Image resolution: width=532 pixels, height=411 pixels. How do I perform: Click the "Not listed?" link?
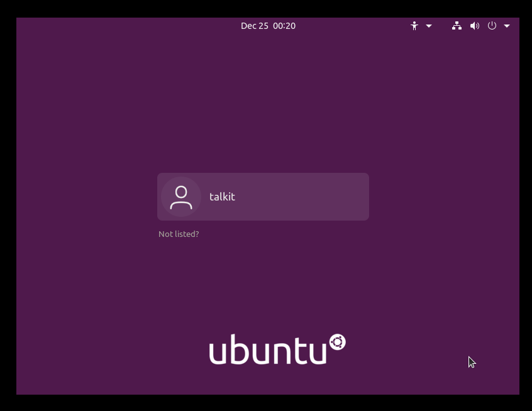click(179, 234)
